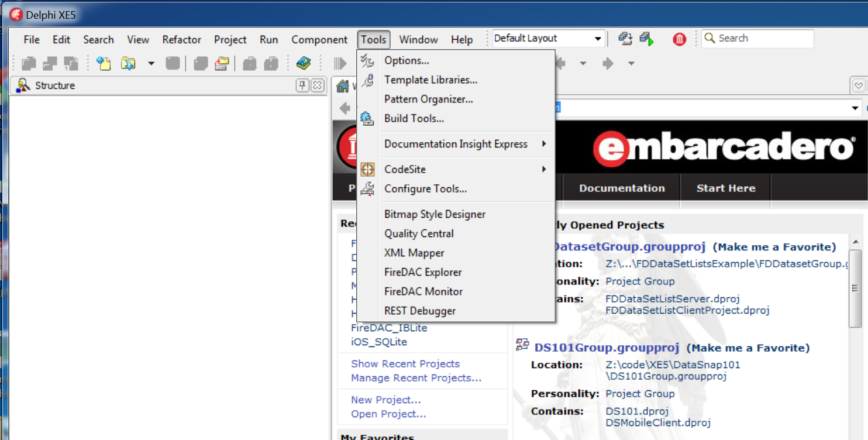Open the Refactor menu
868x440 pixels.
(182, 40)
